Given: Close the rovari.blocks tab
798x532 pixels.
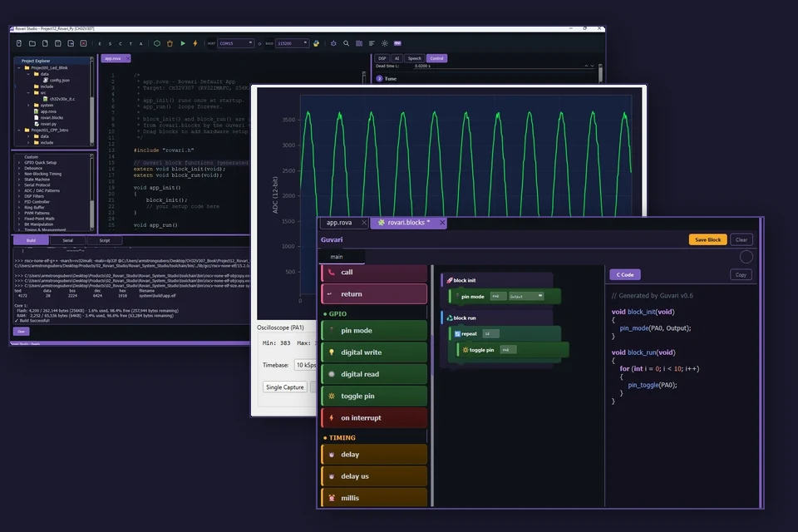Looking at the screenshot, I should [x=442, y=223].
